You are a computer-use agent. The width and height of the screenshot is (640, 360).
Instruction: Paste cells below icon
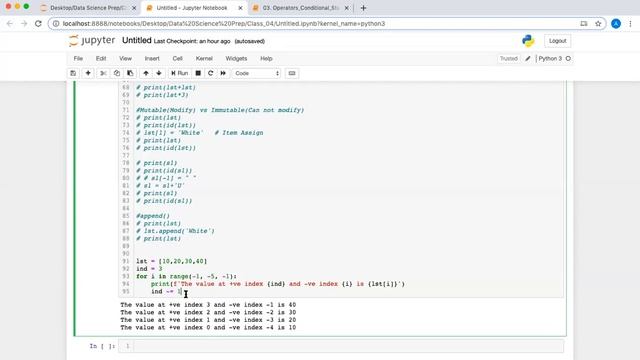130,73
